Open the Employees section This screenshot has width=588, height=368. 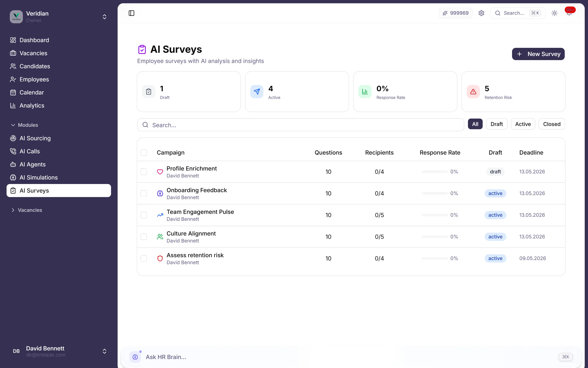59,79
